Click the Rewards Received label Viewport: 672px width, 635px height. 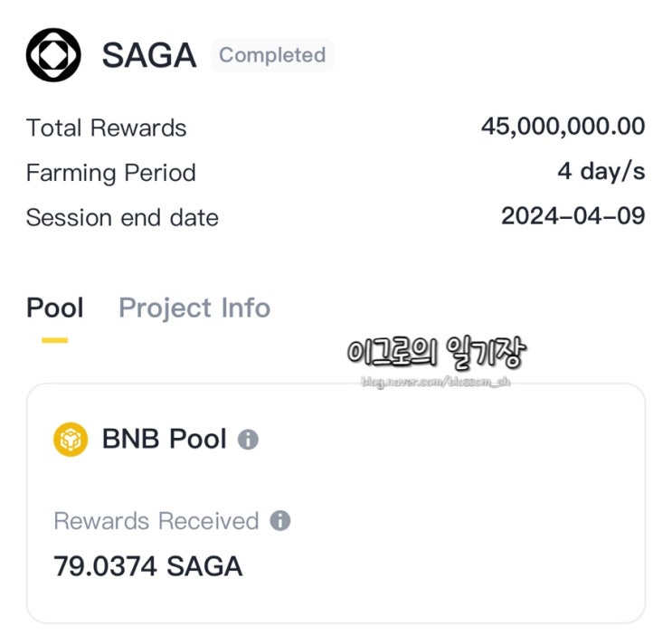point(156,521)
